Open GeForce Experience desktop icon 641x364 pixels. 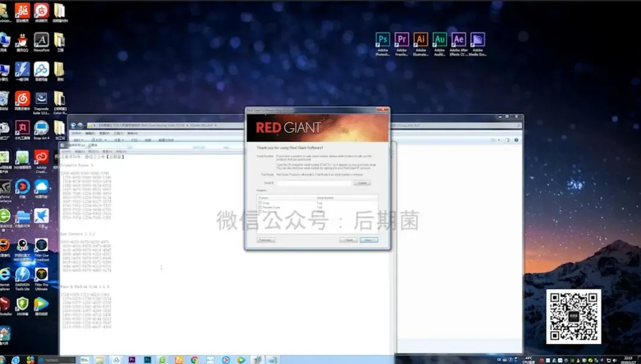[5, 190]
